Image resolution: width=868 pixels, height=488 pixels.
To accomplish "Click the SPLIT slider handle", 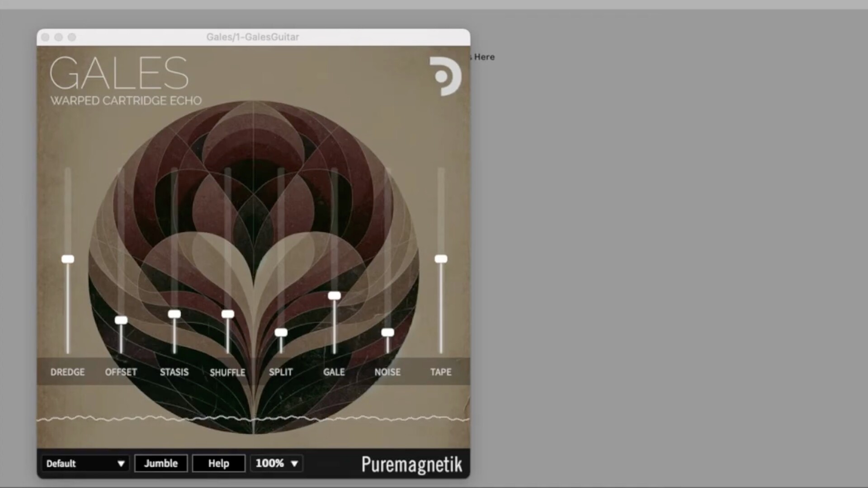I will click(281, 333).
